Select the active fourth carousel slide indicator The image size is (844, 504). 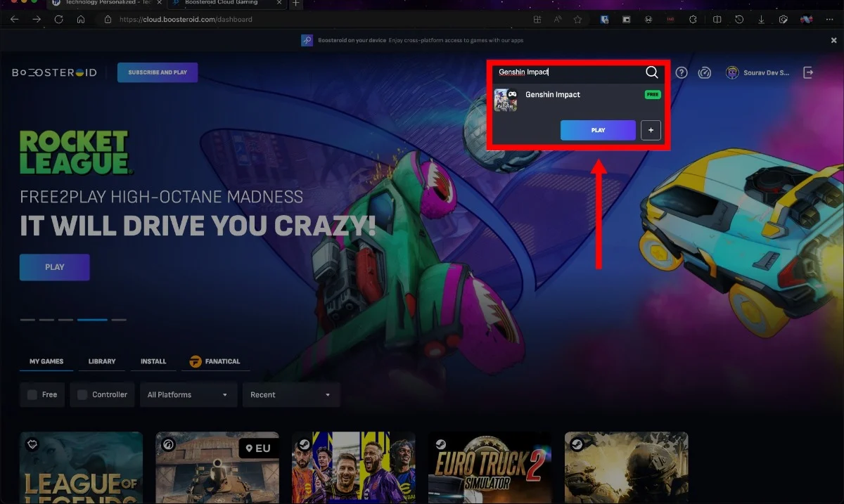92,320
